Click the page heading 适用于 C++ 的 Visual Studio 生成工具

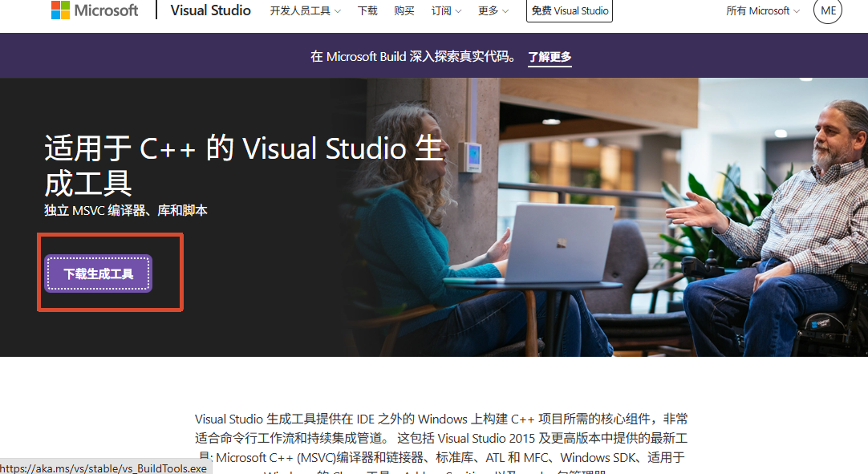tap(244, 165)
